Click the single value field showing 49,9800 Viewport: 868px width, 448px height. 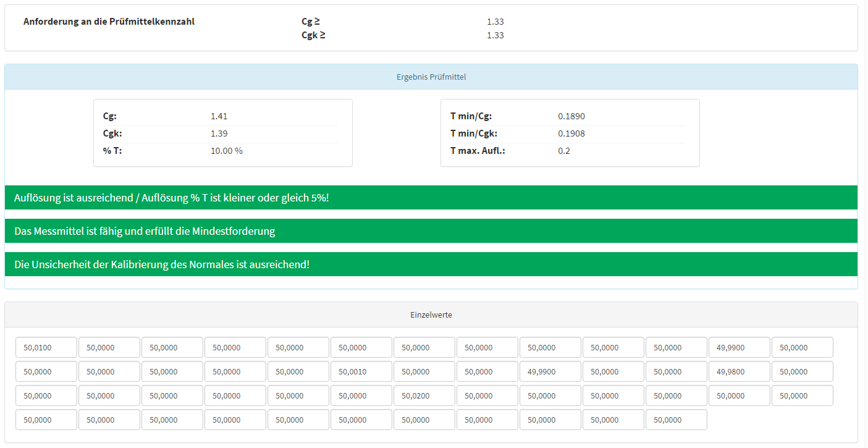coord(739,371)
